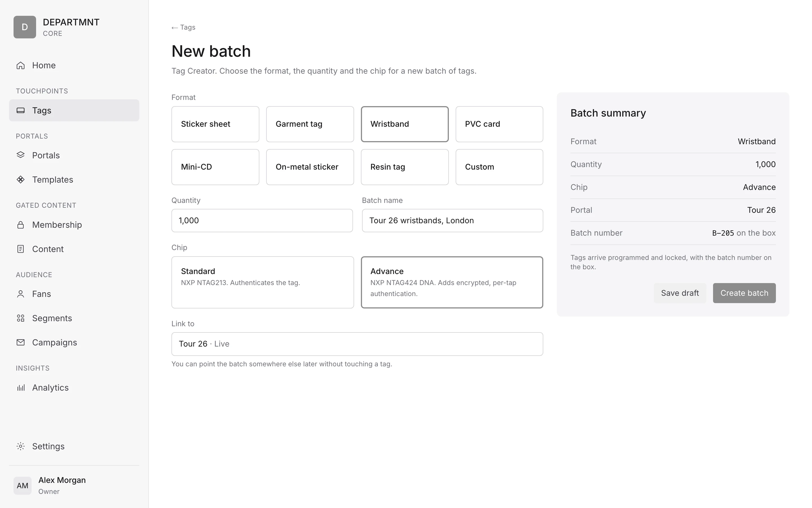The width and height of the screenshot is (812, 508).
Task: Click the Fans person icon
Action: point(21,294)
